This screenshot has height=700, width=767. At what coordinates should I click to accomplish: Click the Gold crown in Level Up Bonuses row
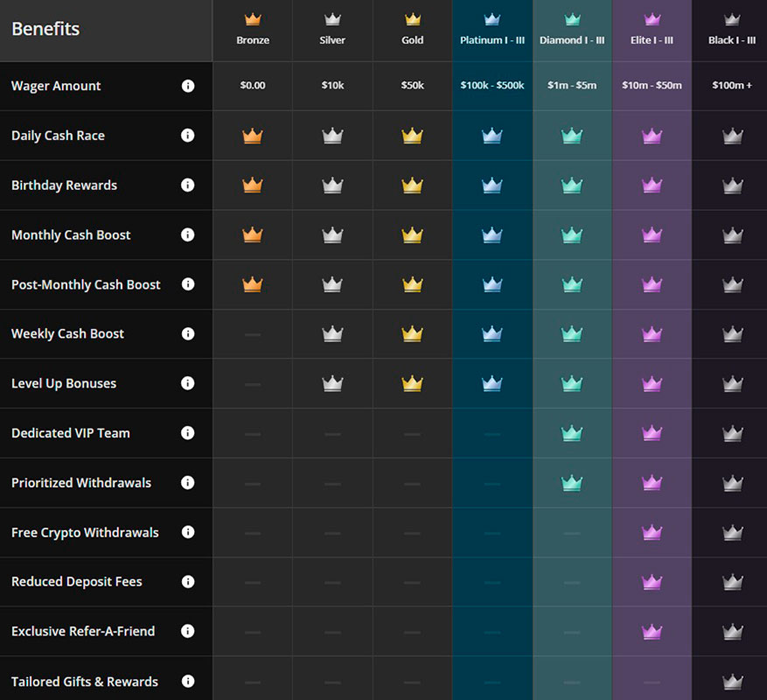412,383
